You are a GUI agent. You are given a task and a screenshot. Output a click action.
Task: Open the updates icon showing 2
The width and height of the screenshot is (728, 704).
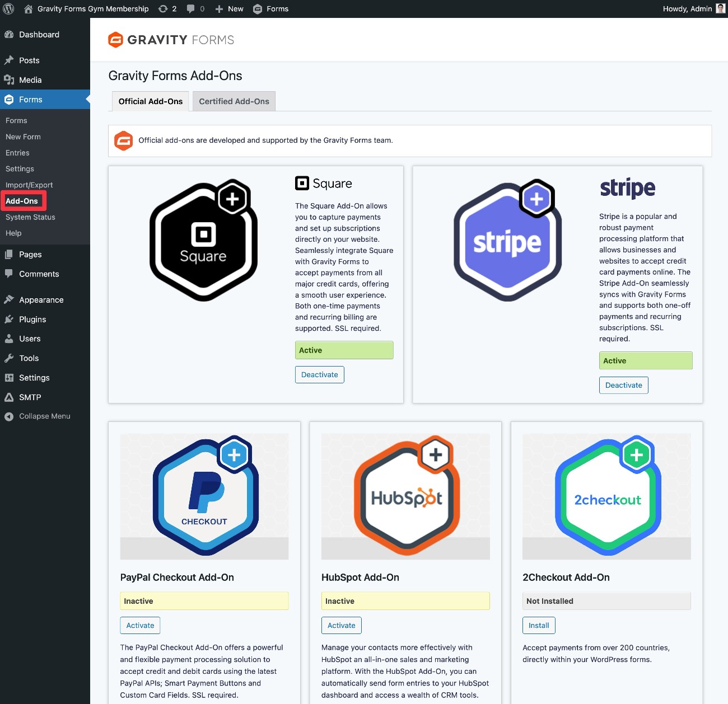pos(167,9)
